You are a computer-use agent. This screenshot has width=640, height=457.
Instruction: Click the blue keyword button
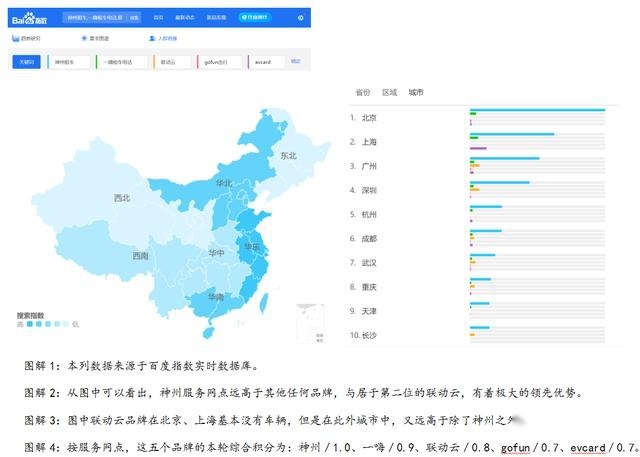pyautogui.click(x=26, y=62)
